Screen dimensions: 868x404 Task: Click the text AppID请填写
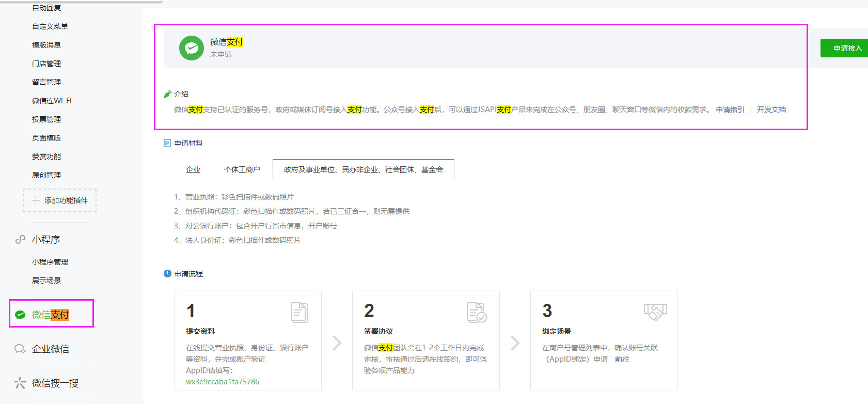point(209,370)
